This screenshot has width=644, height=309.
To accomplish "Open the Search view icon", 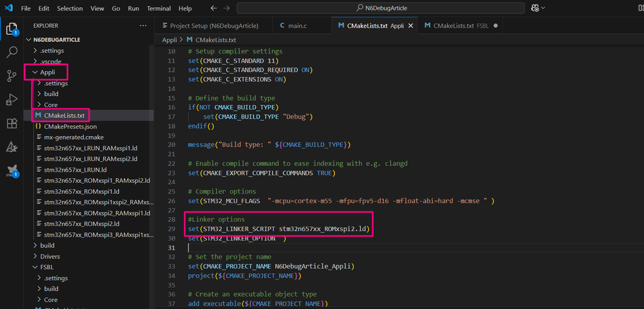I will [12, 52].
